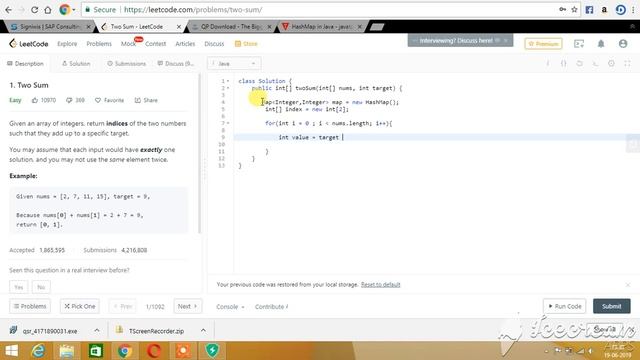Mark problem as Favorite
This screenshot has height=360, width=640.
(109, 100)
